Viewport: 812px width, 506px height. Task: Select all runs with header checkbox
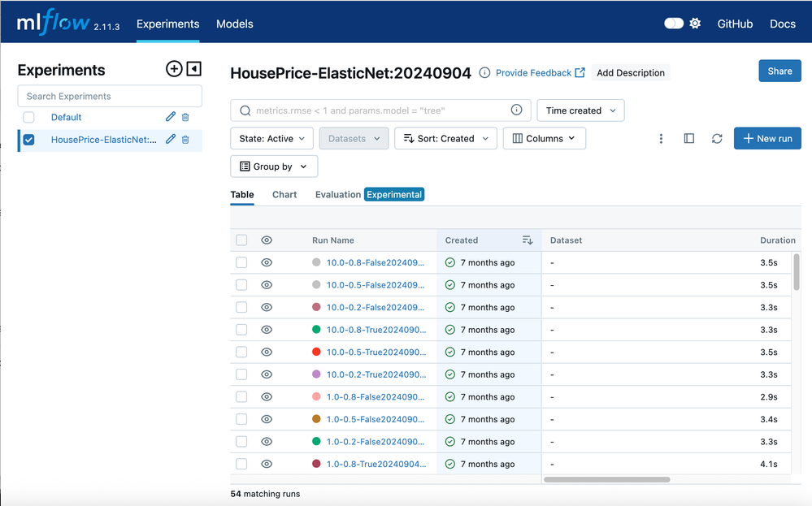click(241, 240)
